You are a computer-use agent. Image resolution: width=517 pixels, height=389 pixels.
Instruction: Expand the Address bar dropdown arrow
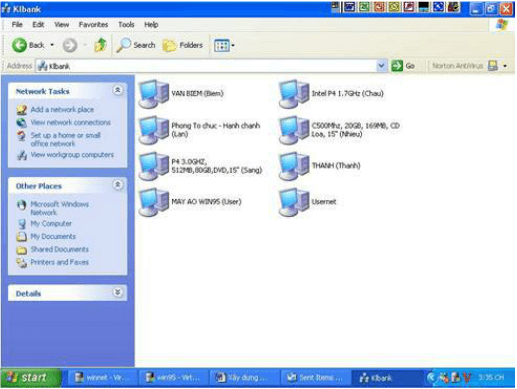(x=381, y=66)
